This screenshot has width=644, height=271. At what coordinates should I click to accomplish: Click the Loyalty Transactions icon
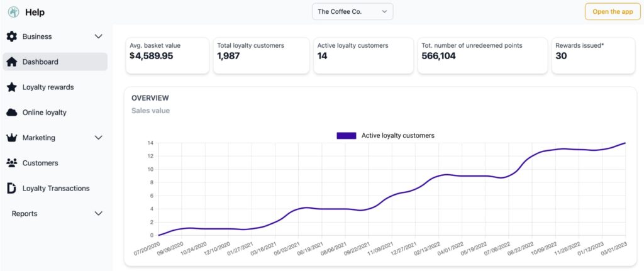pos(11,188)
